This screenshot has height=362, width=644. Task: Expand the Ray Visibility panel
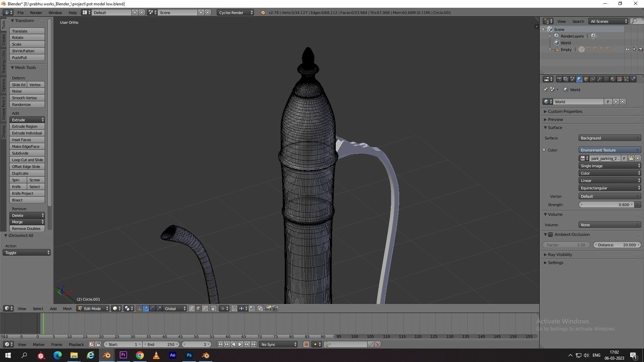pos(560,255)
